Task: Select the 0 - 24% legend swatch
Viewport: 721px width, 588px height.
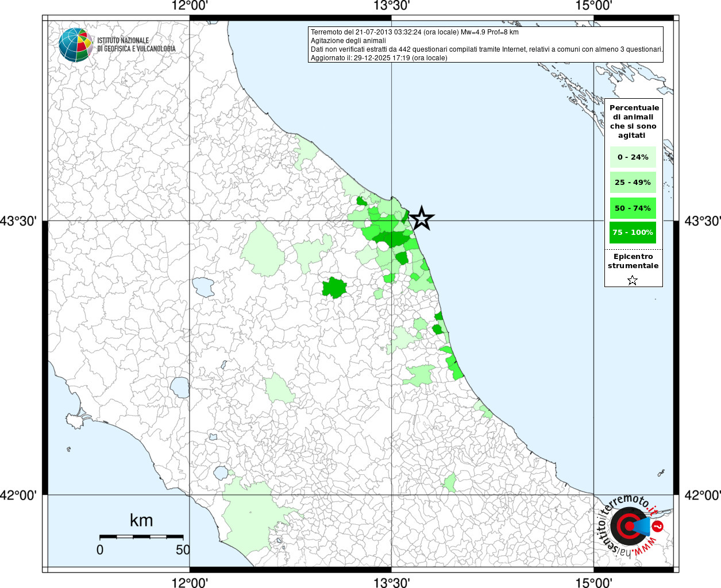Action: pyautogui.click(x=633, y=157)
